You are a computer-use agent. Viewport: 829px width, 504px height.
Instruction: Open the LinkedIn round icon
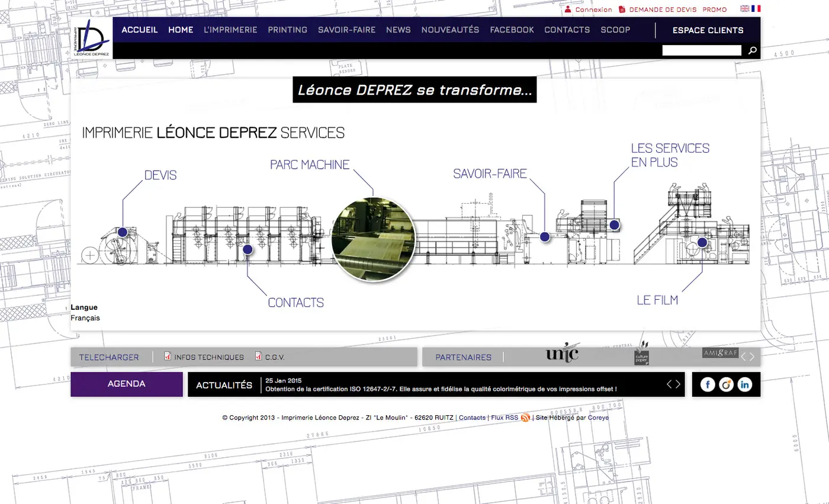(745, 384)
